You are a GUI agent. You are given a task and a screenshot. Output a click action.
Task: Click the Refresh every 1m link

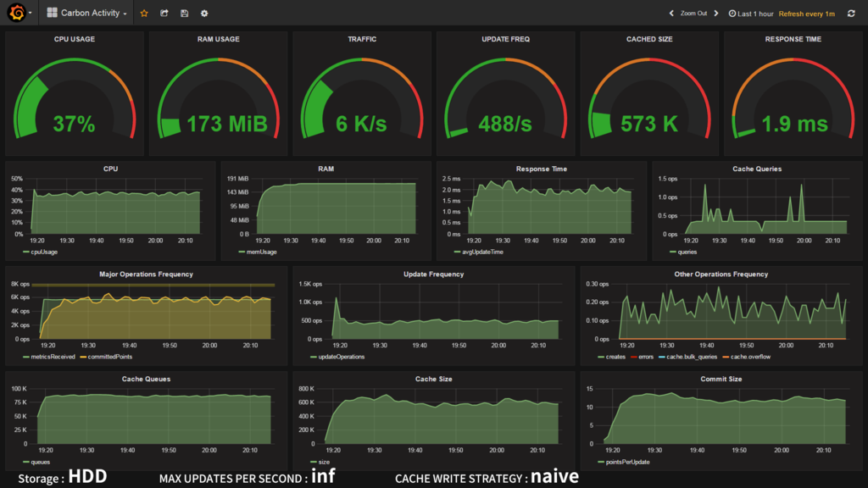(807, 14)
